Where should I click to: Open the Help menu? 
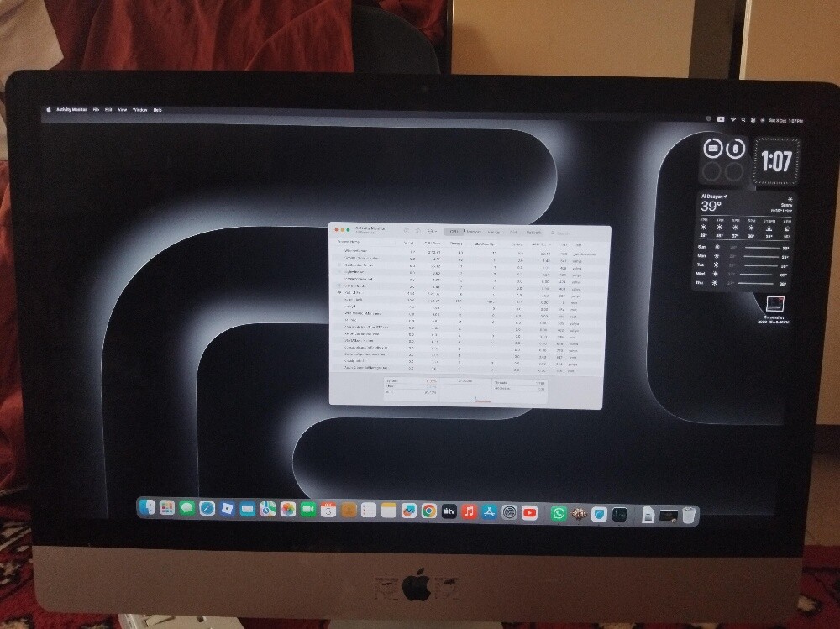(x=158, y=110)
